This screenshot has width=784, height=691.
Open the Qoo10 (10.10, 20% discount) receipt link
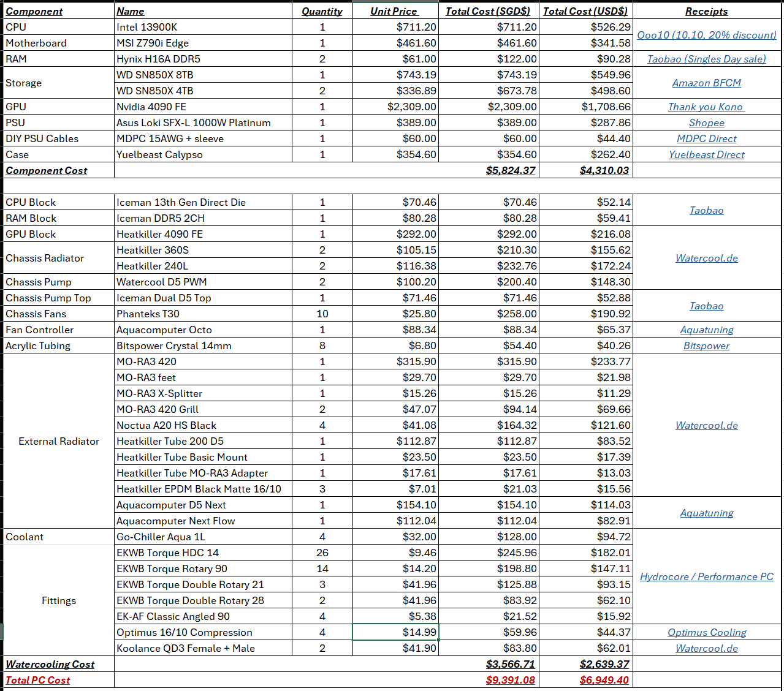coord(707,35)
